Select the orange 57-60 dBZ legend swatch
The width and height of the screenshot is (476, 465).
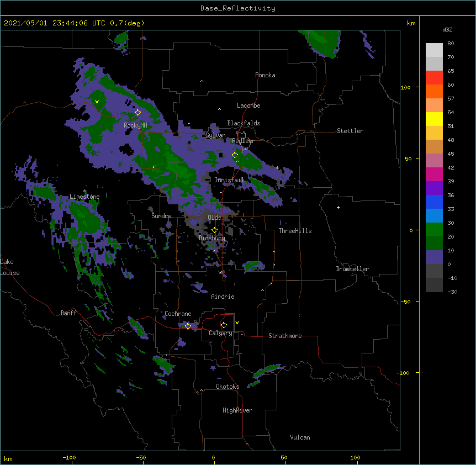coord(434,91)
